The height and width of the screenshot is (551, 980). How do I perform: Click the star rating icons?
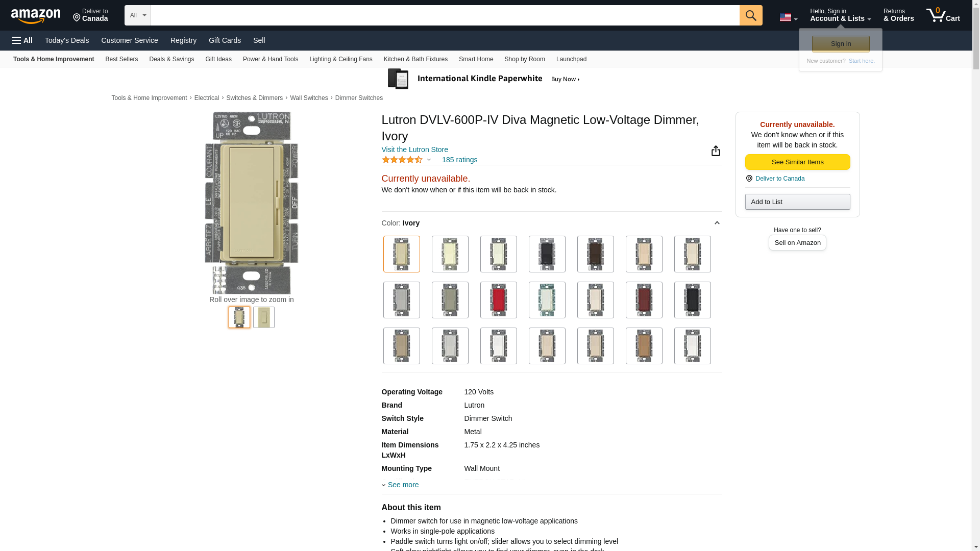[402, 160]
